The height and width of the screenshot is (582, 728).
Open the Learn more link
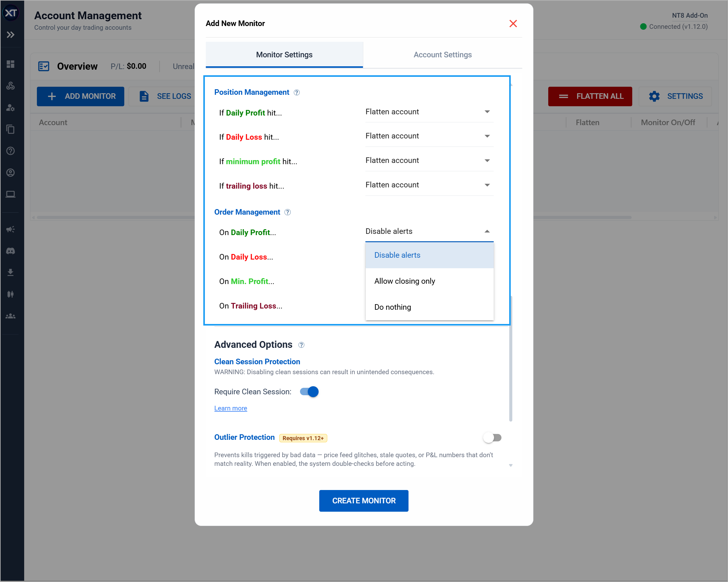(x=231, y=408)
